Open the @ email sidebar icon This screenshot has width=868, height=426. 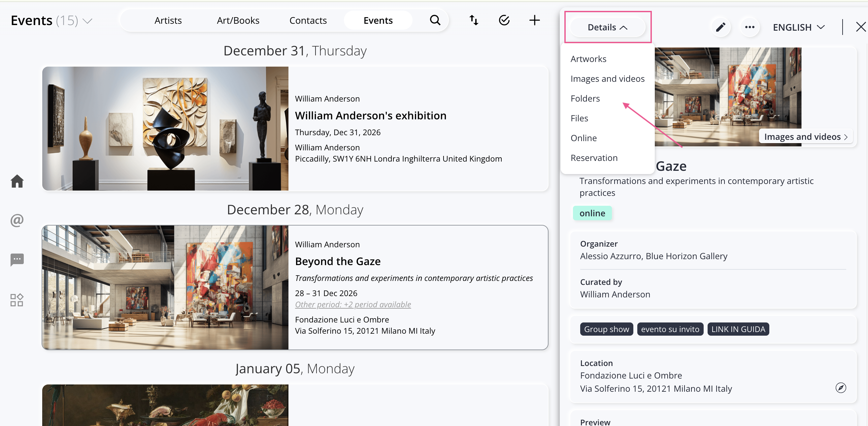[17, 220]
